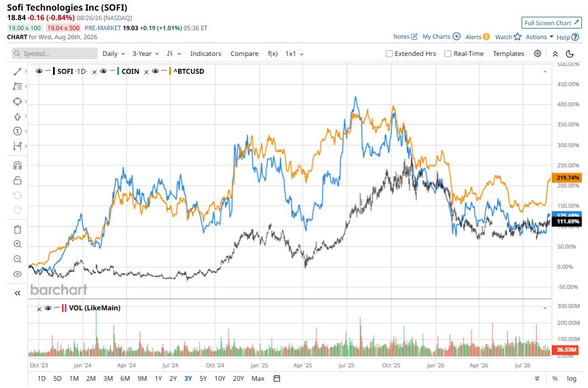This screenshot has height=388, width=588.
Task: Zoom in on the chart
Action: (17, 244)
